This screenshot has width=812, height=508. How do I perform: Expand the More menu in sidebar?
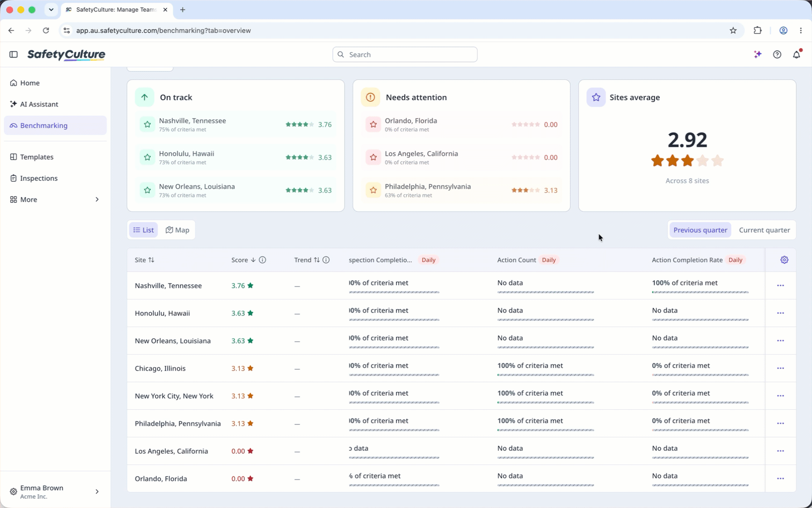point(55,199)
